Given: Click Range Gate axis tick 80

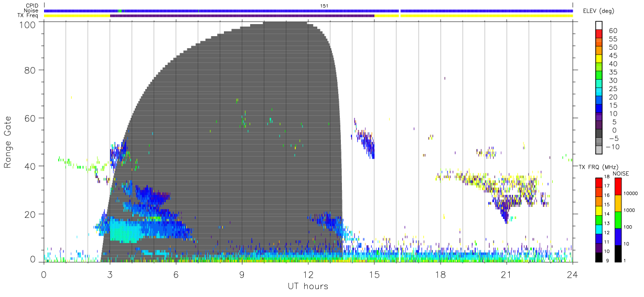Looking at the screenshot, I should (x=31, y=70).
